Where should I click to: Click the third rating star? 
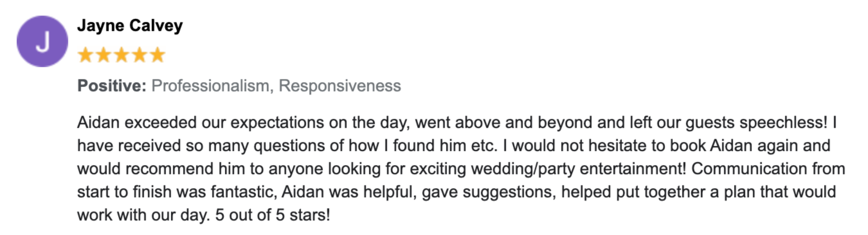tap(121, 55)
